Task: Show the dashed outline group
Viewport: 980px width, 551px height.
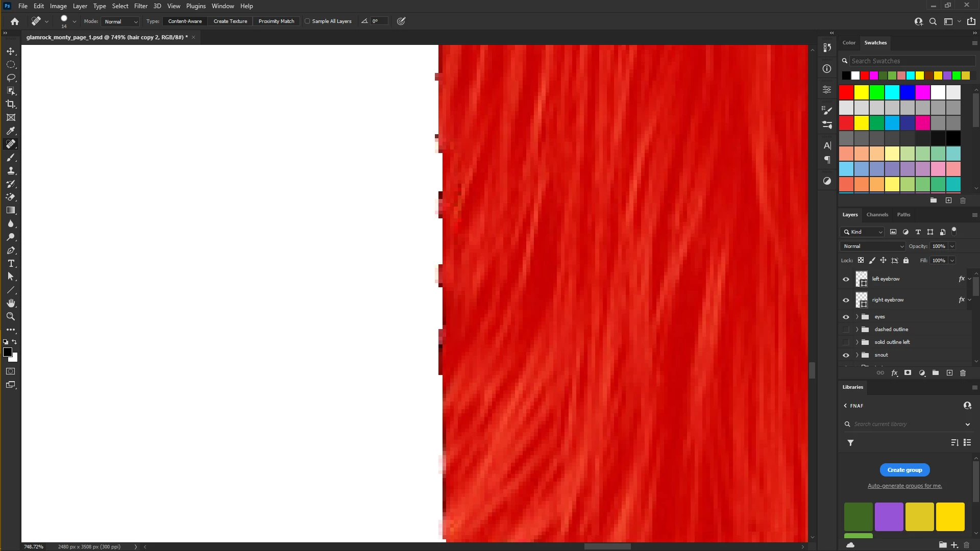Action: [x=846, y=330]
